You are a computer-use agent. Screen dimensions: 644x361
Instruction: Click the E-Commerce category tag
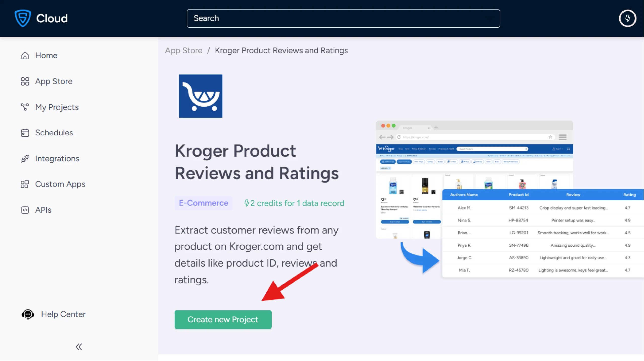[204, 203]
